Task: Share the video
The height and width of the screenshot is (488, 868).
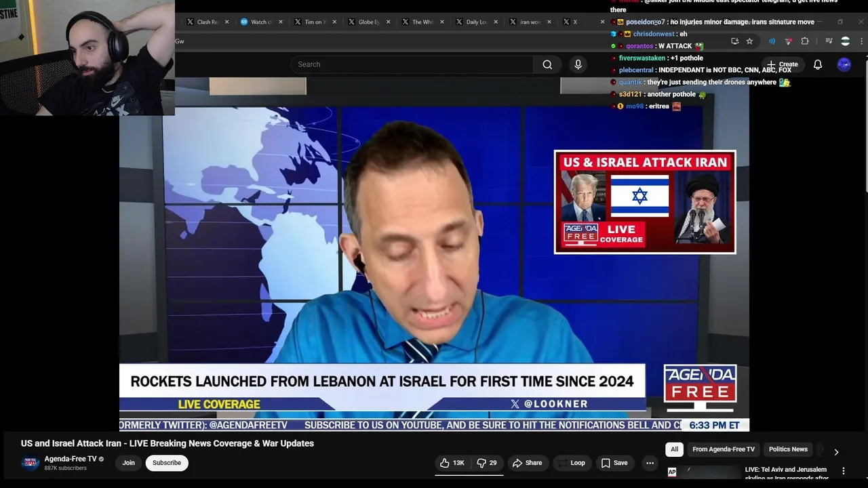Action: tap(527, 463)
